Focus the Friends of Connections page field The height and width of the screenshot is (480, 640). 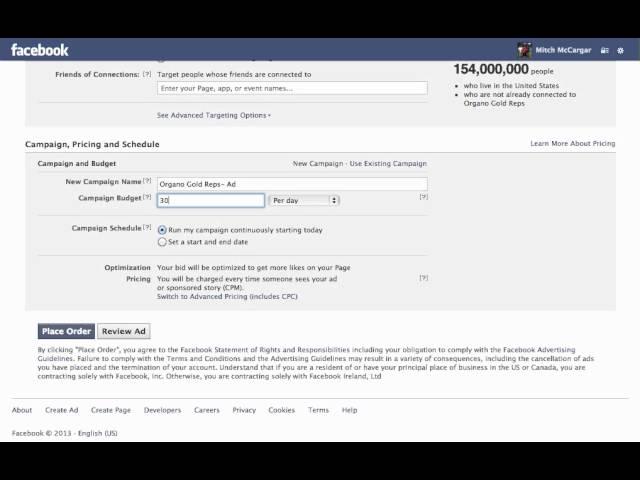pyautogui.click(x=292, y=88)
